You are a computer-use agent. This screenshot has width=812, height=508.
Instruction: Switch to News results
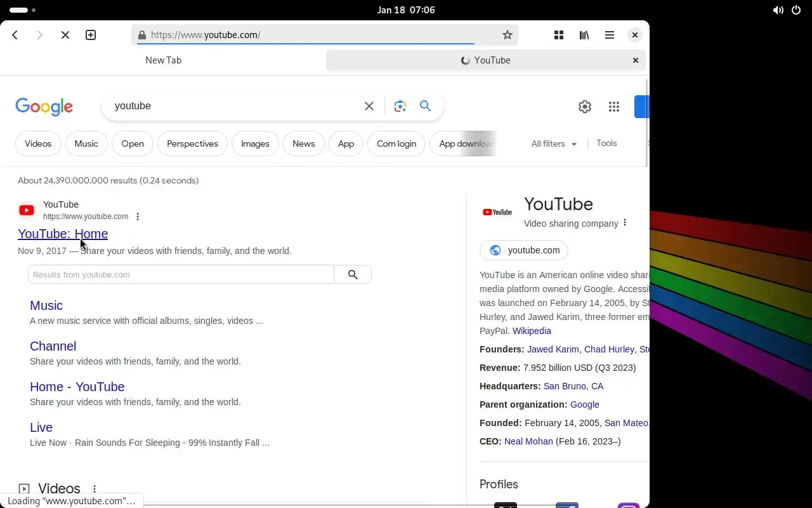pyautogui.click(x=303, y=144)
